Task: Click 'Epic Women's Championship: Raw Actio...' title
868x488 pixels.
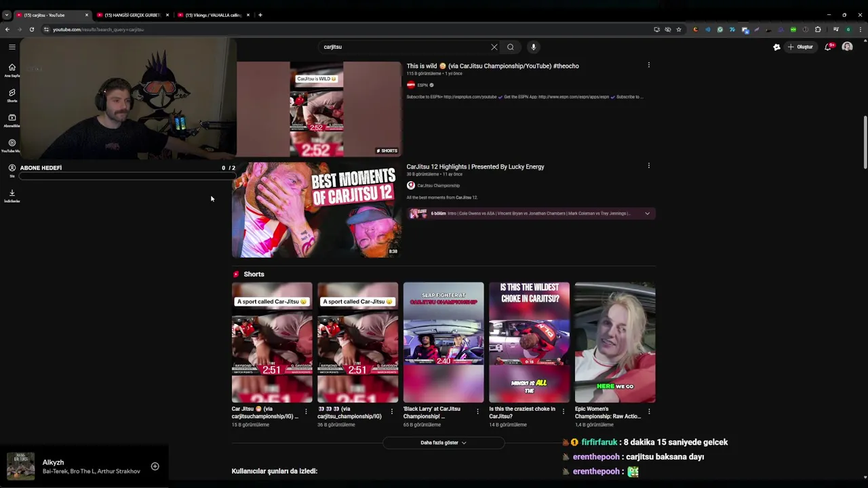Action: 608,413
